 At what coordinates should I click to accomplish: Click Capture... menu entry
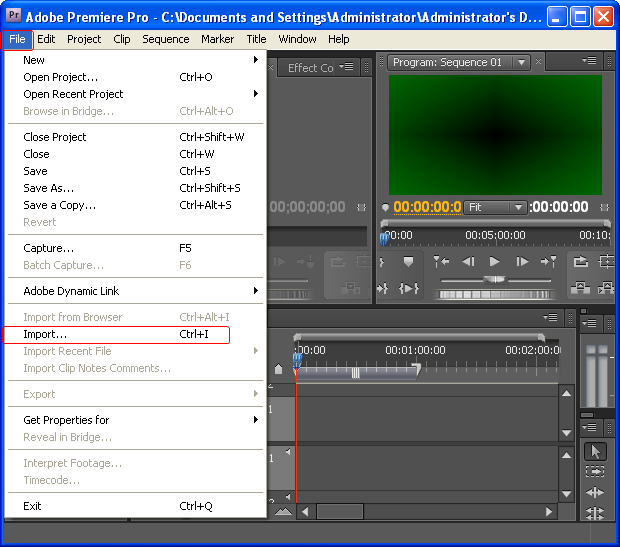coord(136,248)
